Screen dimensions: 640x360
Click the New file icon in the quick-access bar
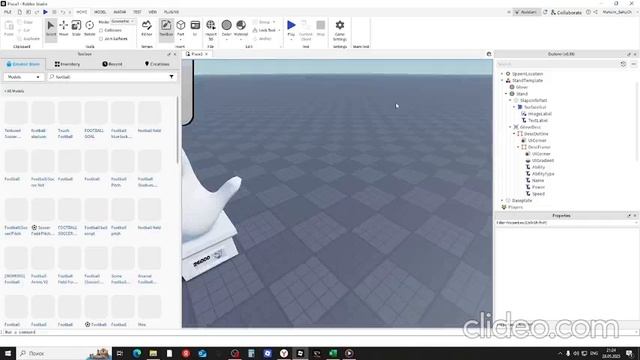click(20, 12)
